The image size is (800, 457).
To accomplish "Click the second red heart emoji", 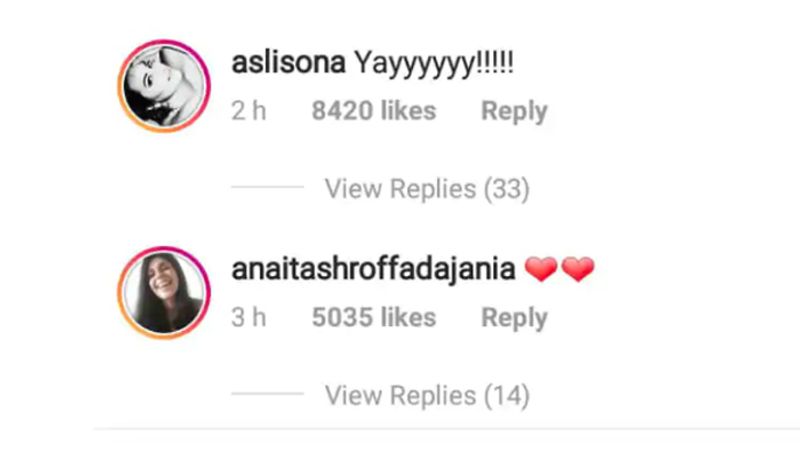I will (x=578, y=269).
